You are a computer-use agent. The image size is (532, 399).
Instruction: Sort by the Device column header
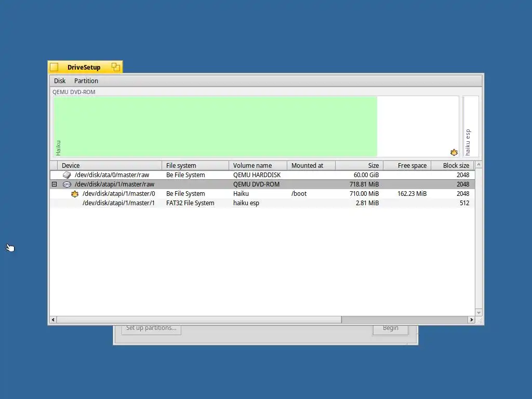point(110,166)
